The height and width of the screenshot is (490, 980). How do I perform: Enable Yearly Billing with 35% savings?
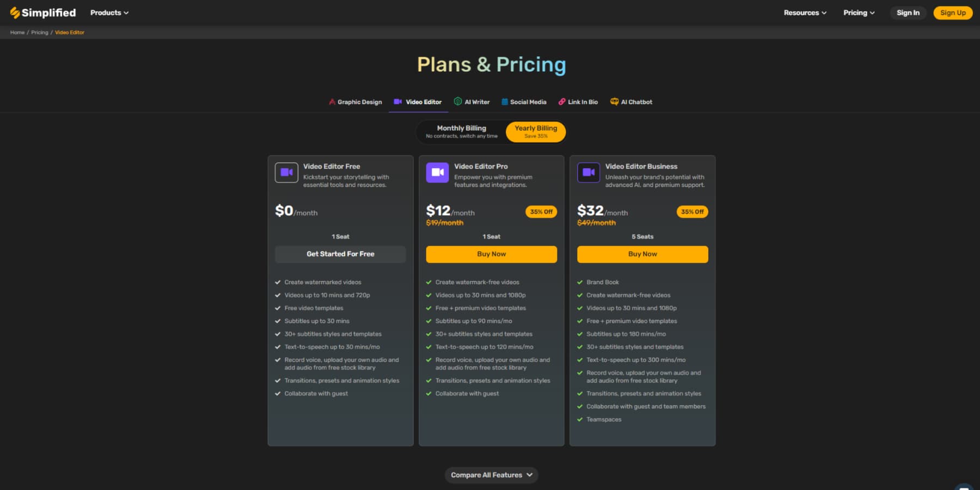coord(536,131)
